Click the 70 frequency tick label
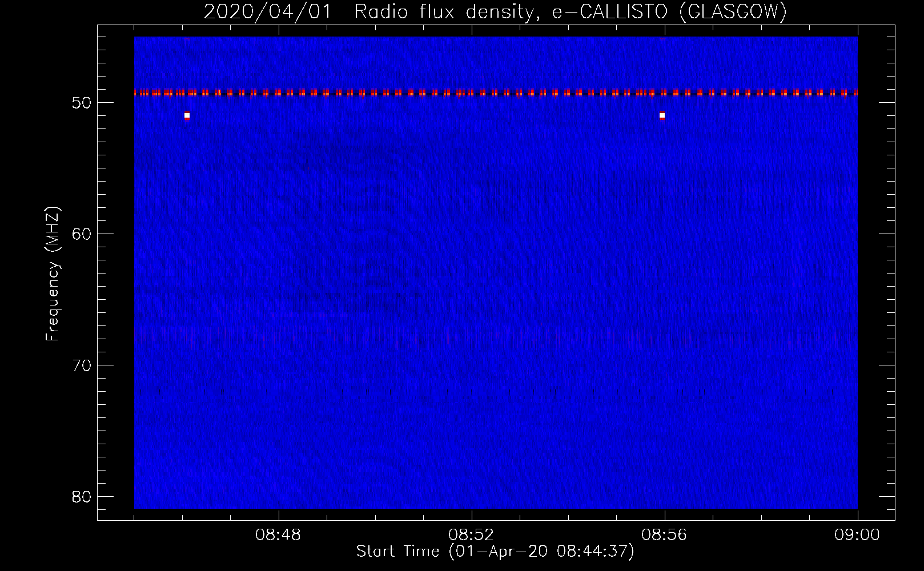This screenshot has width=924, height=571. pyautogui.click(x=82, y=365)
